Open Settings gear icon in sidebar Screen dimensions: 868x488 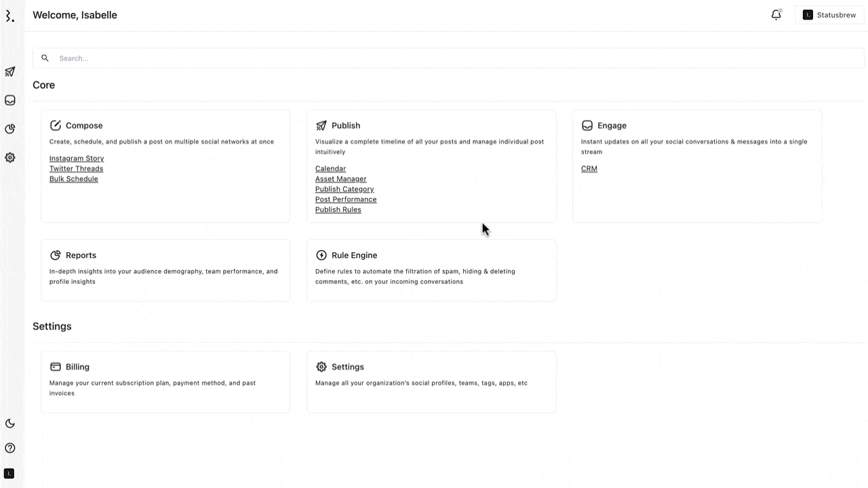[10, 157]
